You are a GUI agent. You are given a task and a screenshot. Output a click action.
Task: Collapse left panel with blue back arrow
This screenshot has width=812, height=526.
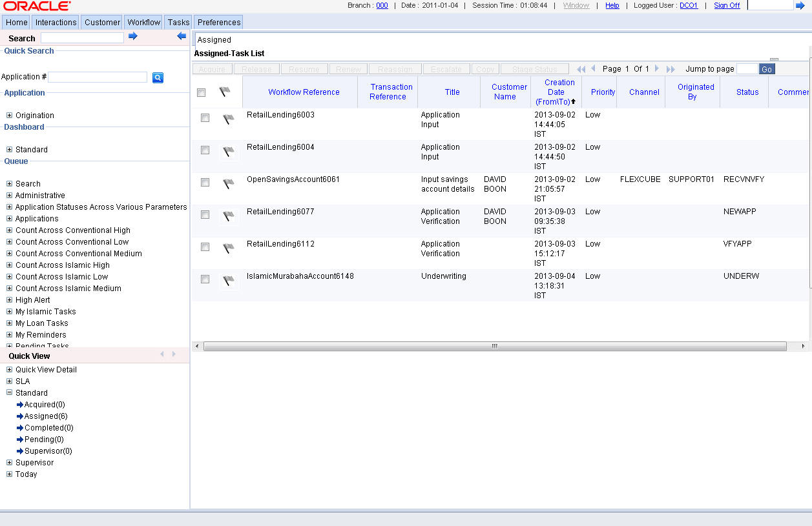182,37
